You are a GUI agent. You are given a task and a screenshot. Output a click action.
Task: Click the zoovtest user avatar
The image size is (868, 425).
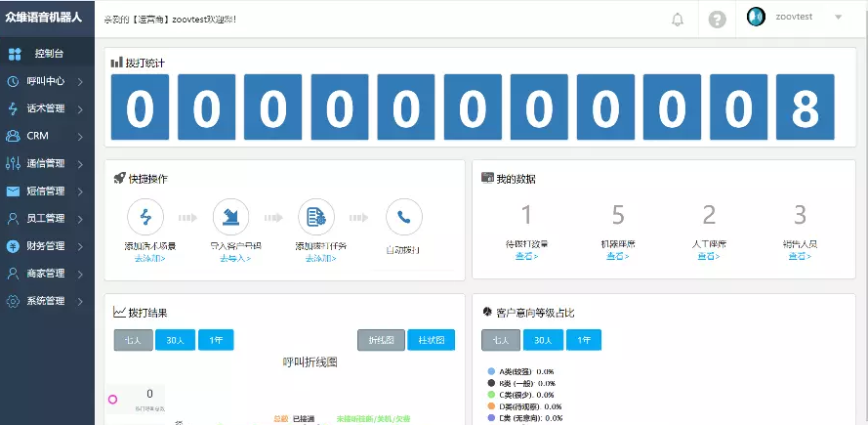point(756,17)
